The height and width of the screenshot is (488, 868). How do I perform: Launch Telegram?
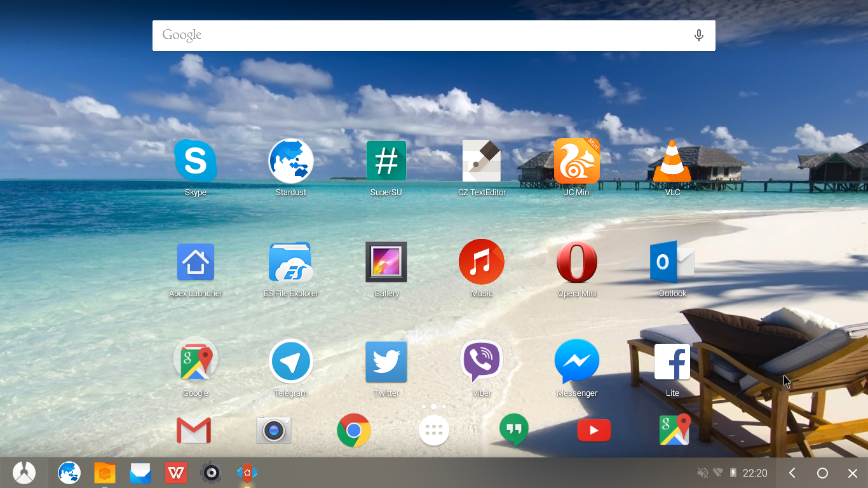click(291, 361)
